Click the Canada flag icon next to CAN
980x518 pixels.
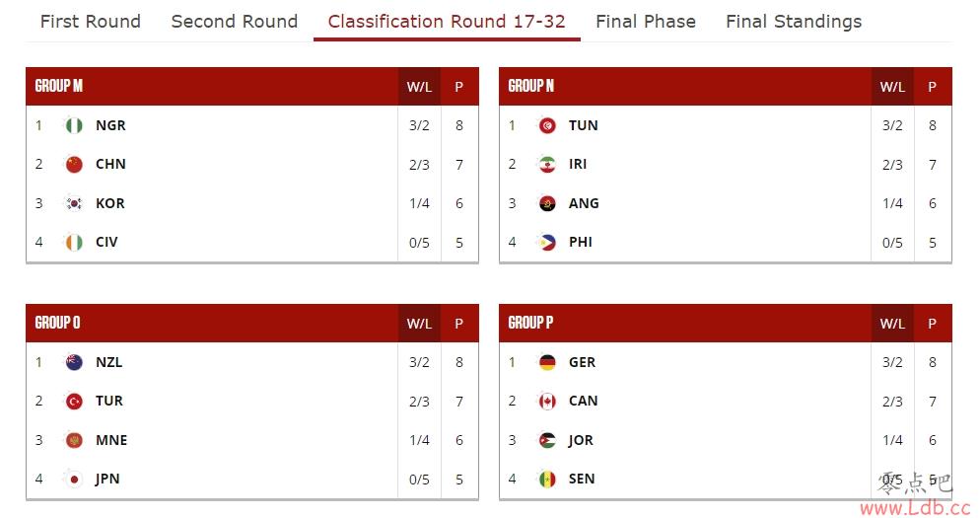[x=547, y=401]
